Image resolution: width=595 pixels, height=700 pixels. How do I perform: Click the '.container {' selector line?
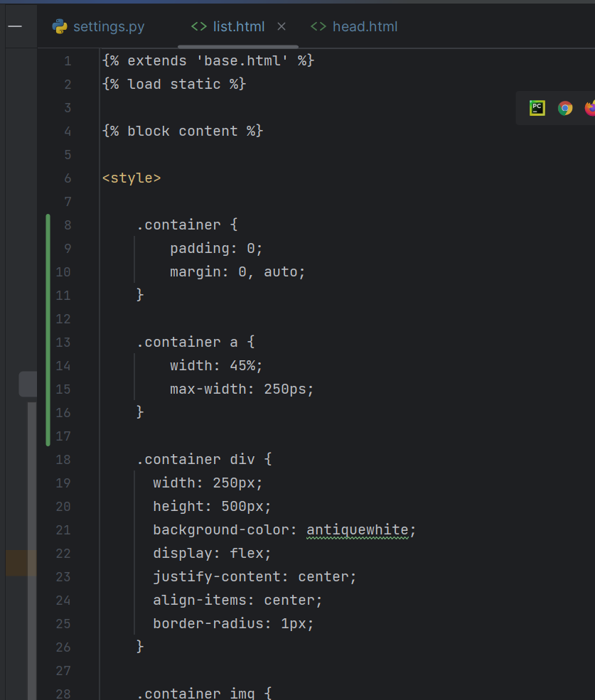point(187,225)
